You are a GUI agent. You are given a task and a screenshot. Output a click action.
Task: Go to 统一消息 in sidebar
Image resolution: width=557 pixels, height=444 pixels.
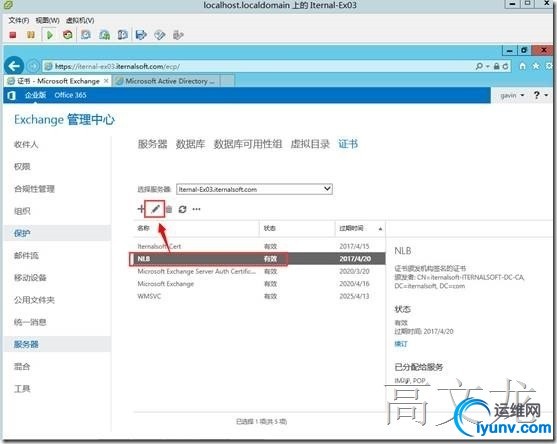30,322
